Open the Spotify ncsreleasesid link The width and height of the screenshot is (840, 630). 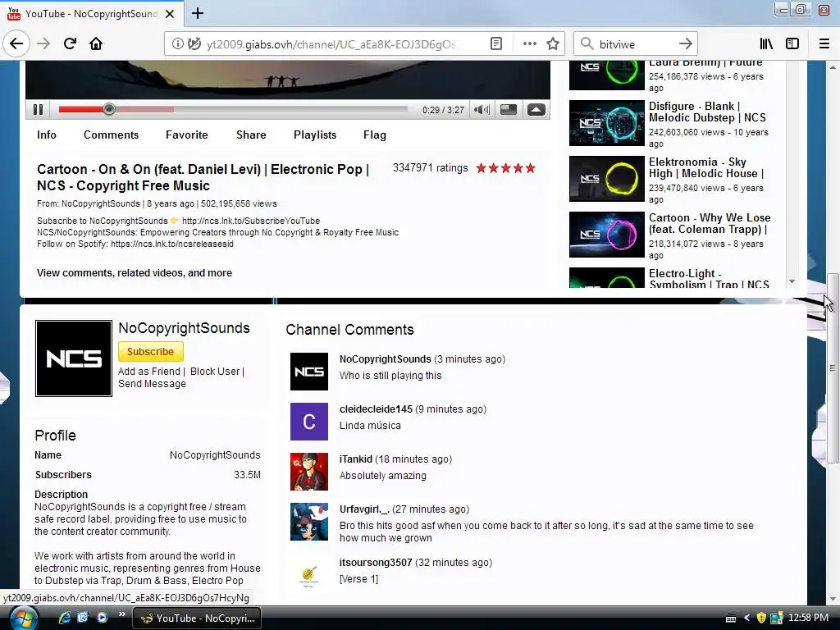click(x=172, y=244)
